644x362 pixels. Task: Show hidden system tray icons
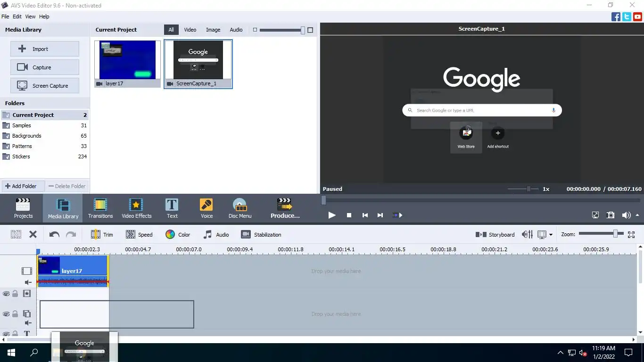pos(560,352)
